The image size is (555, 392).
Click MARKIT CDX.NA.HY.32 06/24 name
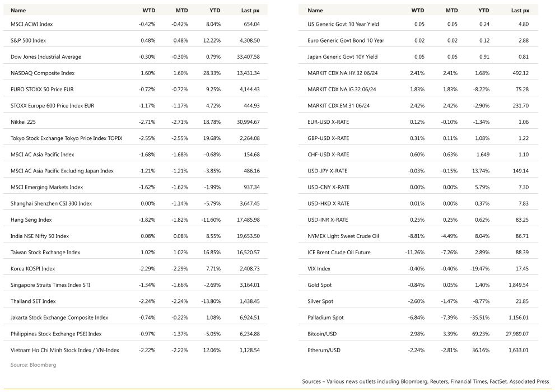click(x=343, y=73)
